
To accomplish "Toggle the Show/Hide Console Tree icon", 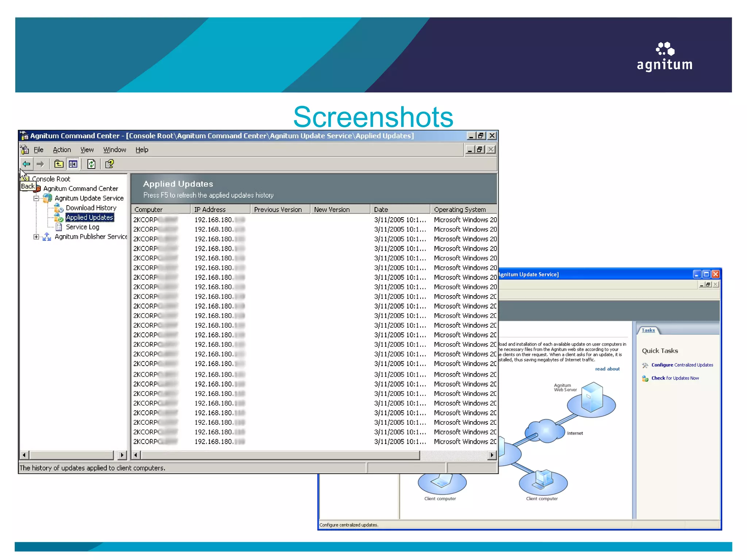I will click(x=73, y=164).
